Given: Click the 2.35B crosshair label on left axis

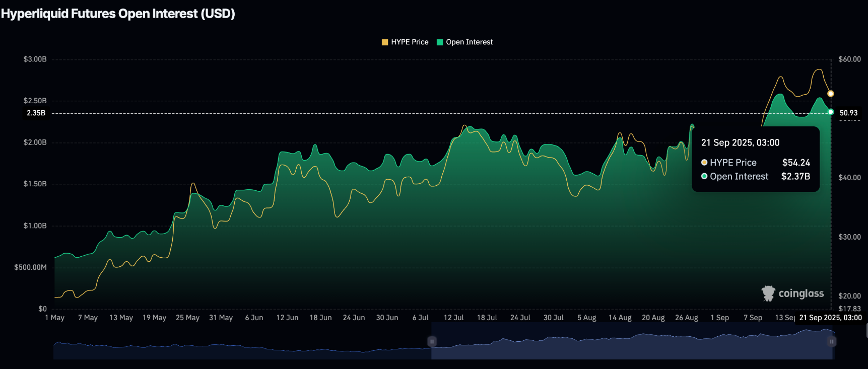Looking at the screenshot, I should point(36,113).
